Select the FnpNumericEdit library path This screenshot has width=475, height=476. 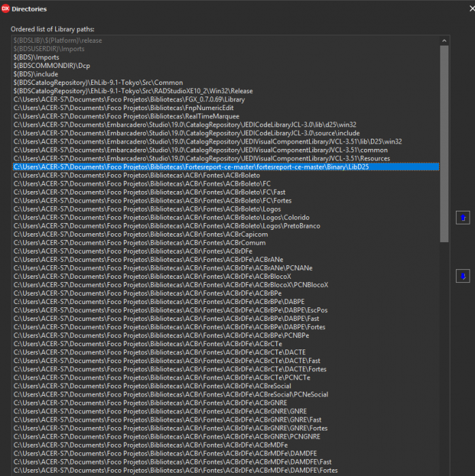click(x=226, y=108)
